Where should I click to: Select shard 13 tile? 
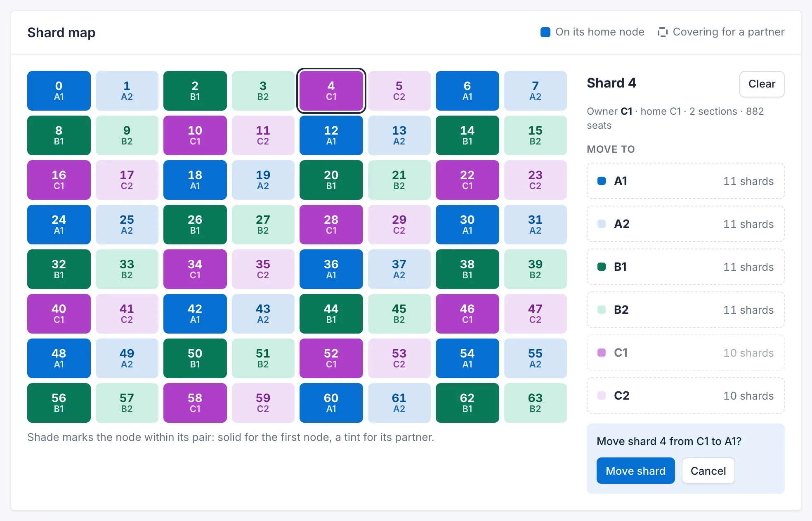click(399, 135)
